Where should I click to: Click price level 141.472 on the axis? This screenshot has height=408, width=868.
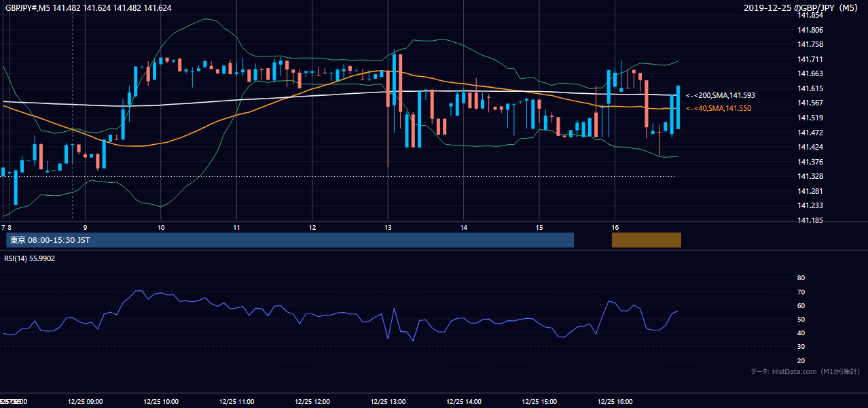(x=810, y=133)
